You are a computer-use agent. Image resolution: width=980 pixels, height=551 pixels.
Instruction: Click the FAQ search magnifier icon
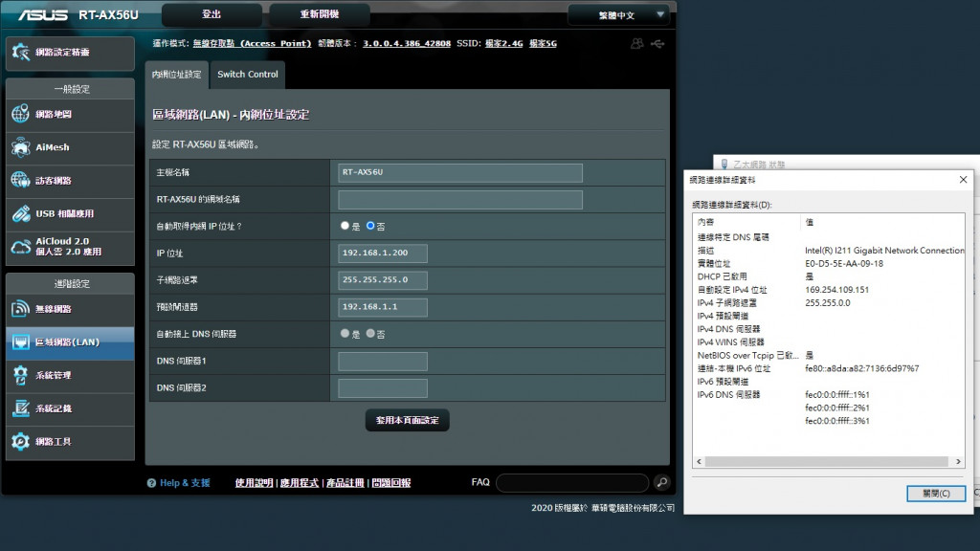click(x=662, y=482)
